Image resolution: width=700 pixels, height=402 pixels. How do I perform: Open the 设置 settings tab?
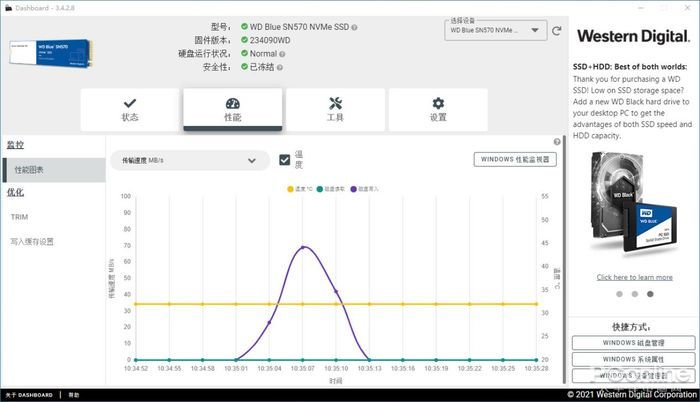(438, 109)
